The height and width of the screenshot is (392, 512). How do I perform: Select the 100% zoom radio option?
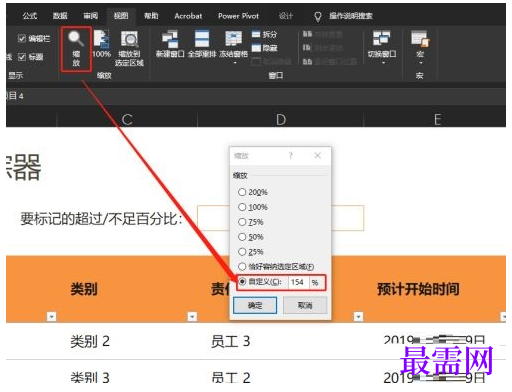(242, 207)
